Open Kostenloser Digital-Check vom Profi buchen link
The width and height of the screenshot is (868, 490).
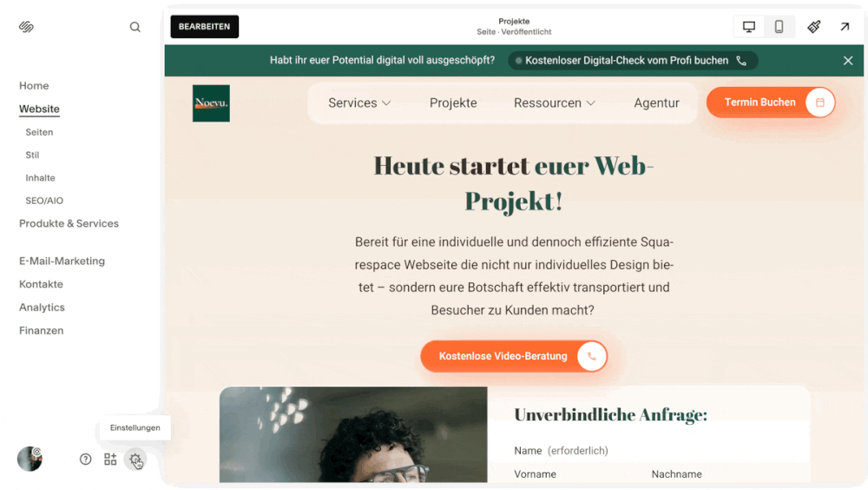(633, 61)
